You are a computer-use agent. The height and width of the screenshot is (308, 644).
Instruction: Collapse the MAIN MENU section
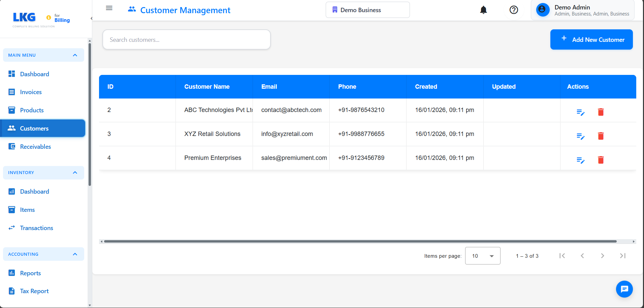click(75, 55)
